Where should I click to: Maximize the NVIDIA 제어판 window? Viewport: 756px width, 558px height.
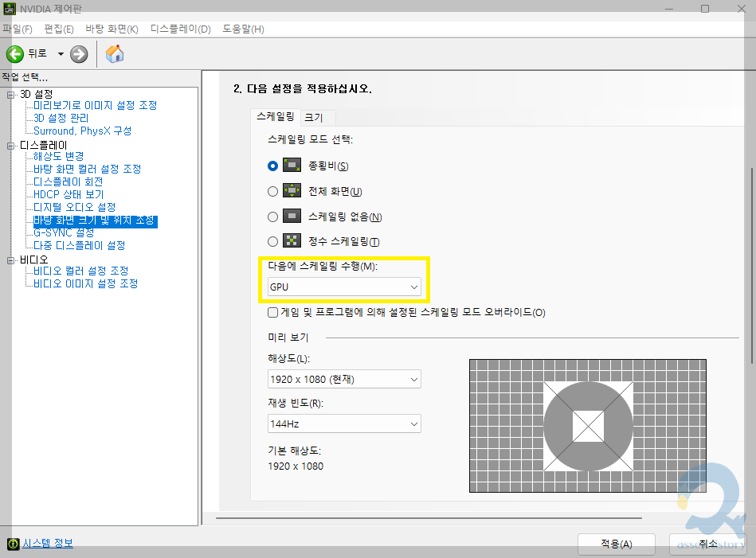705,9
